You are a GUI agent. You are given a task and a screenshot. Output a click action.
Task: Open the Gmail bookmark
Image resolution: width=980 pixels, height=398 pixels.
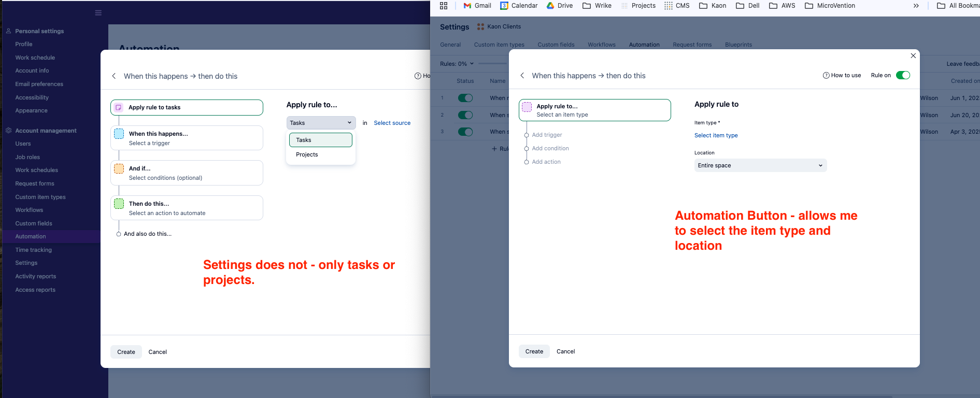(477, 6)
